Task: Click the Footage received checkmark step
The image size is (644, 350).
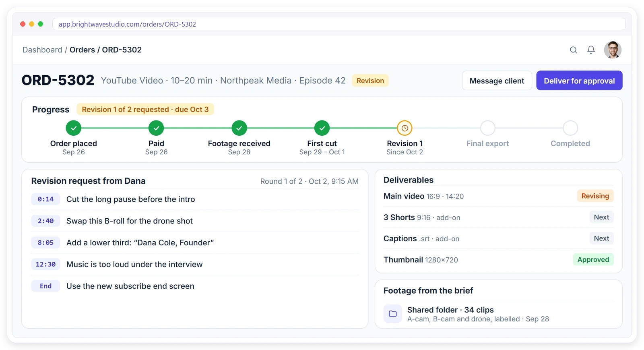Action: (239, 128)
